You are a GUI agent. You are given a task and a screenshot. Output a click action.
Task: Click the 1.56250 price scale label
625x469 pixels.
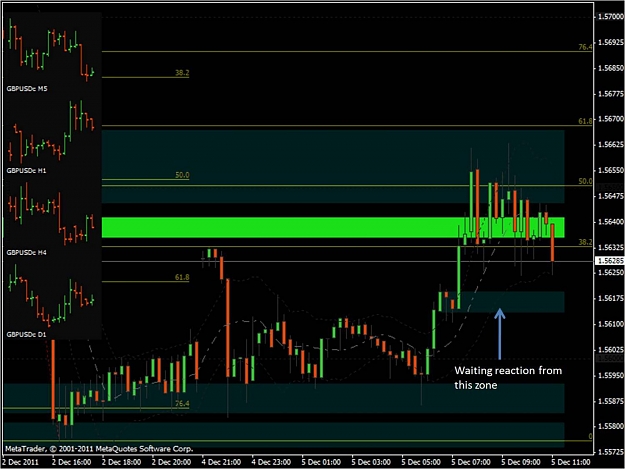[611, 273]
